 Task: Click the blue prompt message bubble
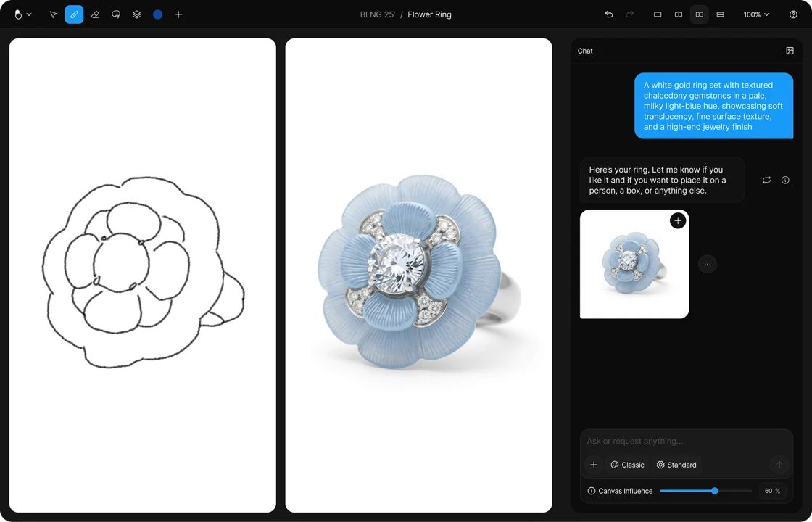coord(714,106)
